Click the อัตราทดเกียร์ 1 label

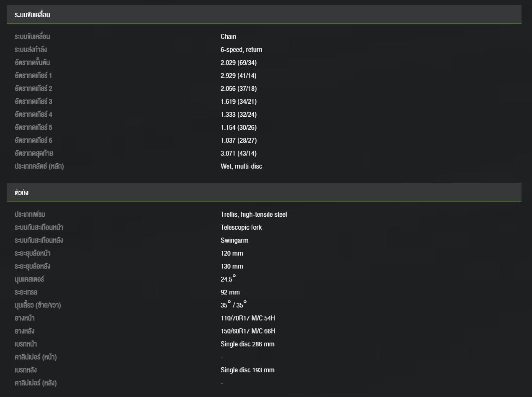coord(33,76)
